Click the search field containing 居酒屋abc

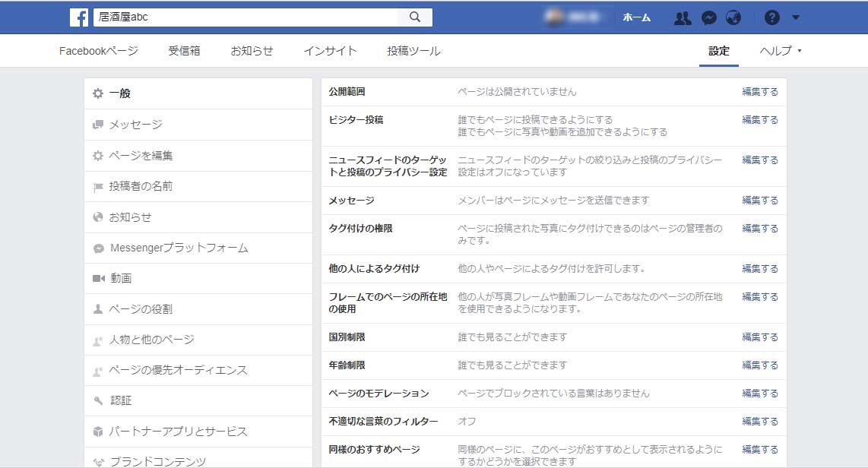coord(243,17)
